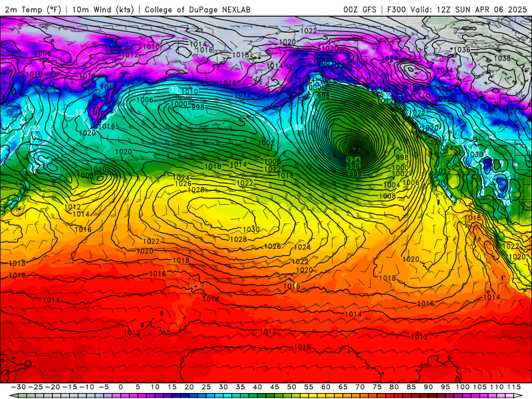Screen dimensions: 532x399
Task: Select the 1032 isobar label
Action: coord(442,99)
